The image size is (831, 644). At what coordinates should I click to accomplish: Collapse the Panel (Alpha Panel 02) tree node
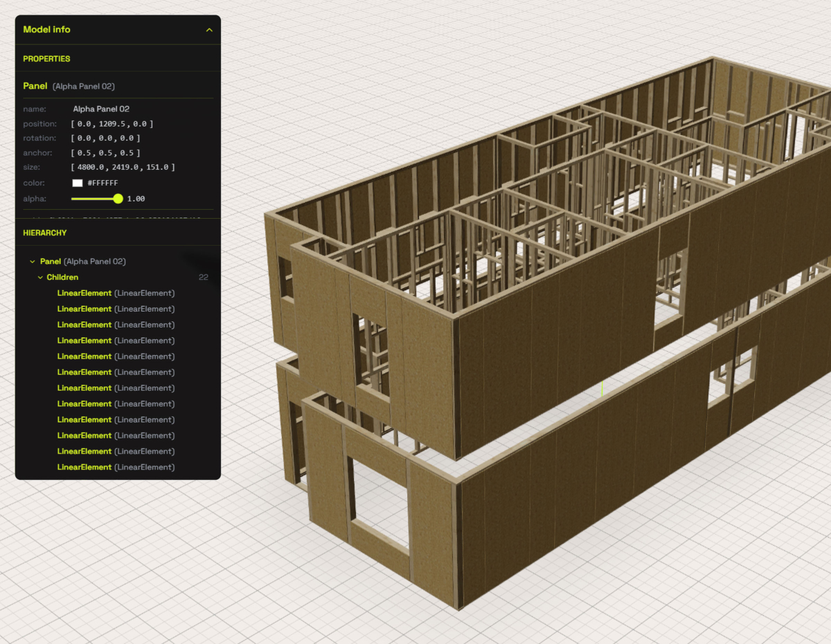pyautogui.click(x=32, y=261)
